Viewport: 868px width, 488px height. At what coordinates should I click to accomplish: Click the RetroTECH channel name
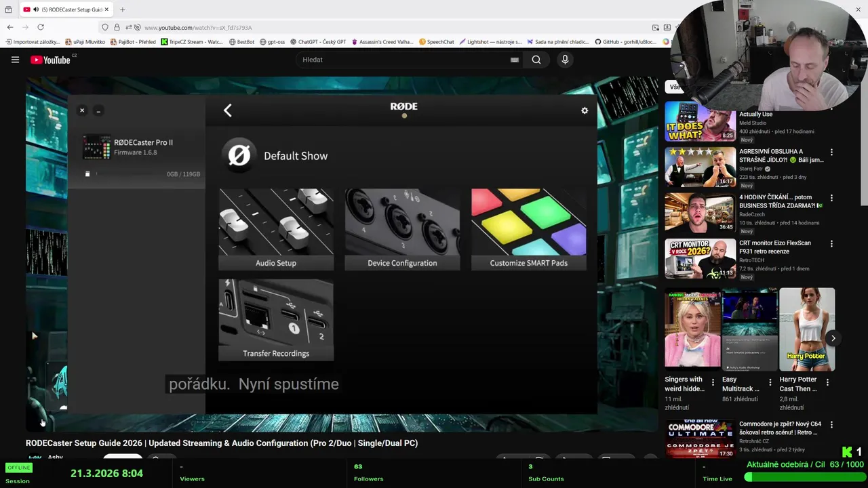pyautogui.click(x=751, y=260)
